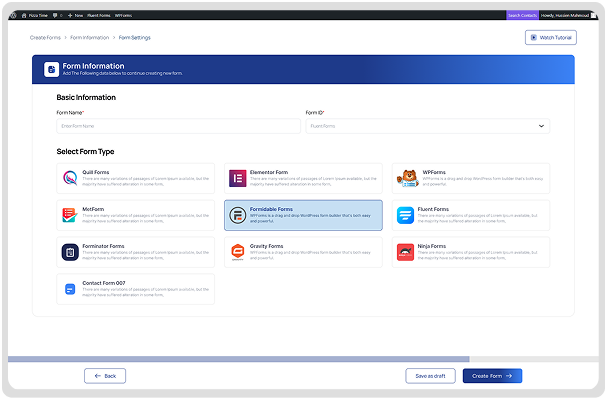This screenshot has width=607, height=400.
Task: Go to Create Forms breadcrumb
Action: [x=45, y=37]
